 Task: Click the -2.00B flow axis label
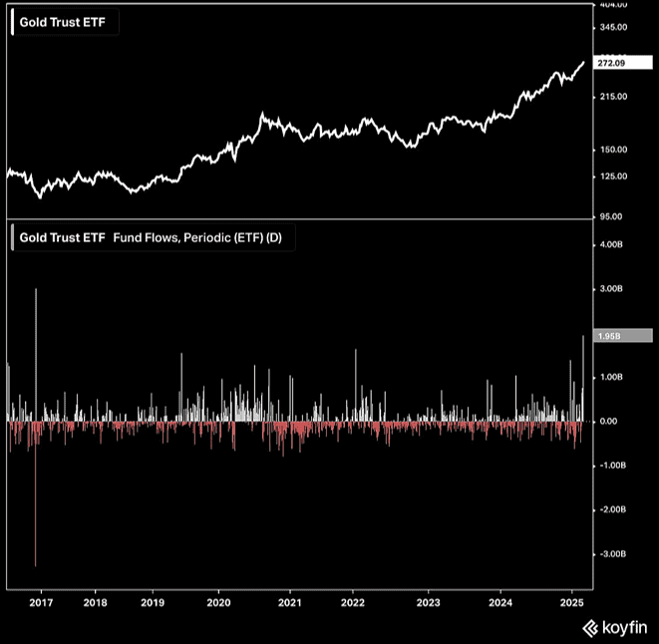(x=612, y=509)
